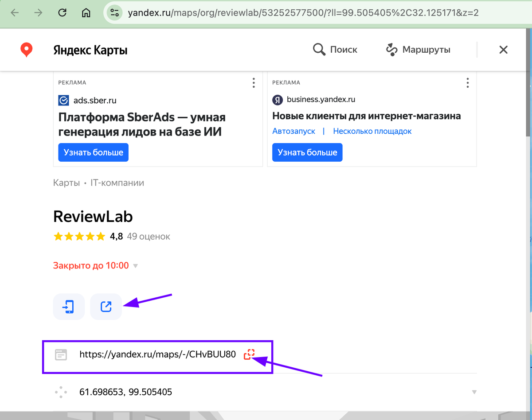Open Маршруты routes
This screenshot has width=532, height=420.
click(x=418, y=50)
